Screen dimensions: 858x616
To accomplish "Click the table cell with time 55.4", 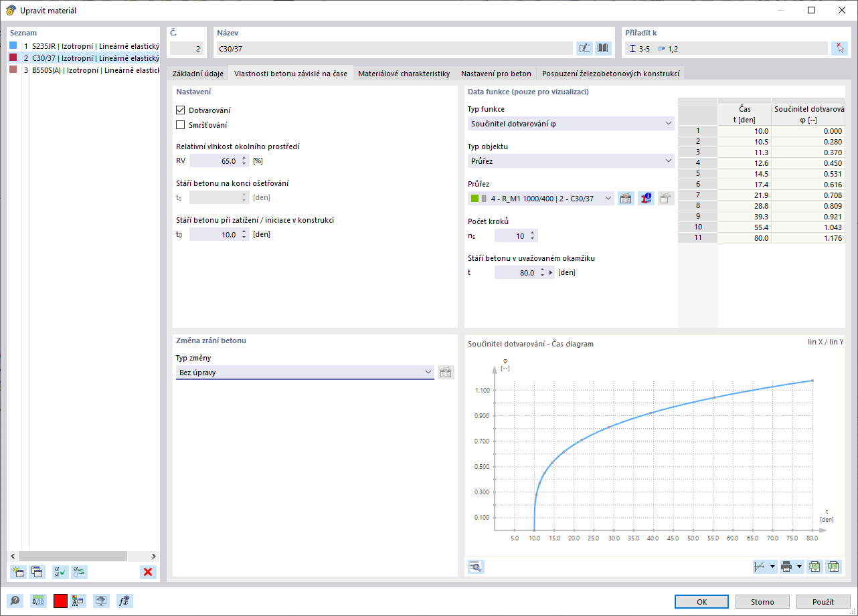I will [x=744, y=228].
